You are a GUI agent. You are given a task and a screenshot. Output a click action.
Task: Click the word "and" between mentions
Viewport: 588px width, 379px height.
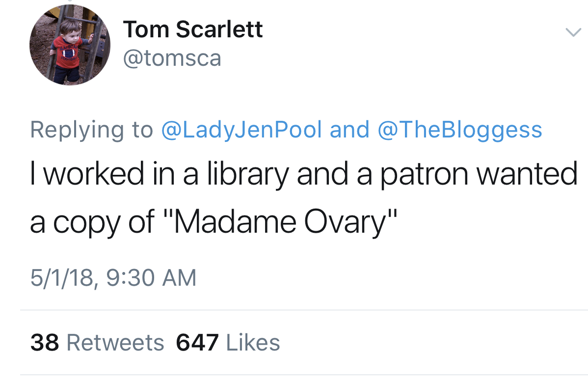point(349,130)
